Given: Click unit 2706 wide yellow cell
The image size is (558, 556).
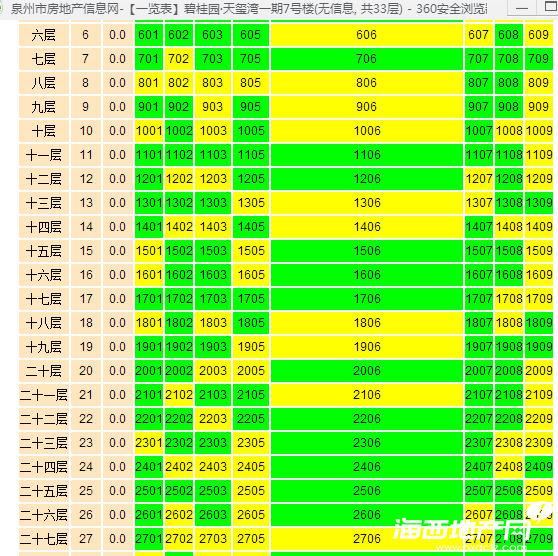Looking at the screenshot, I should tap(367, 539).
